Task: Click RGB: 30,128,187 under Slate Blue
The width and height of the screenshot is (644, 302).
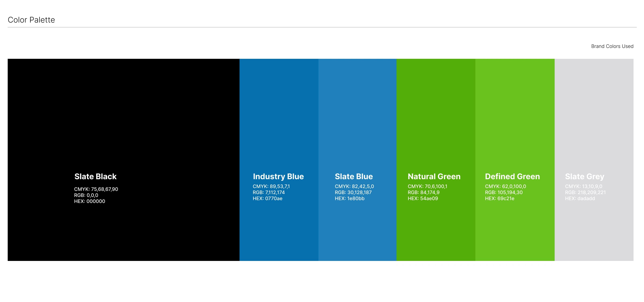Action: coord(353,192)
